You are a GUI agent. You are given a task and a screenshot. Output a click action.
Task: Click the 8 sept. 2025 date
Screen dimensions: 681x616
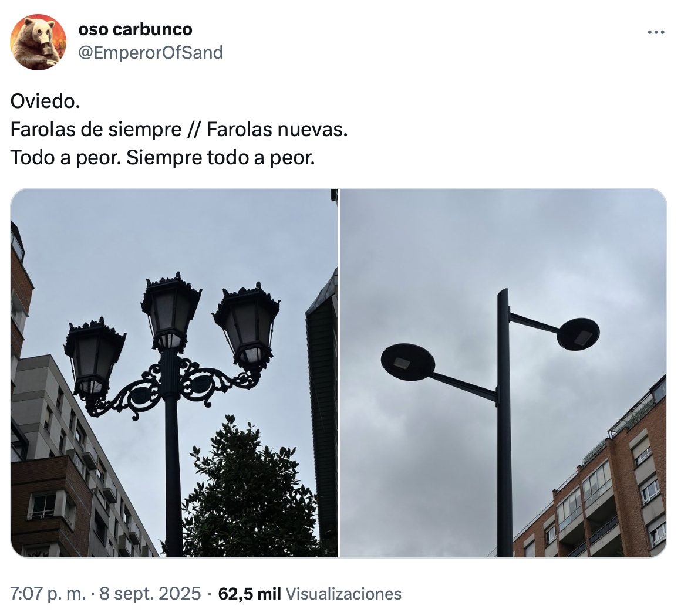click(x=150, y=594)
